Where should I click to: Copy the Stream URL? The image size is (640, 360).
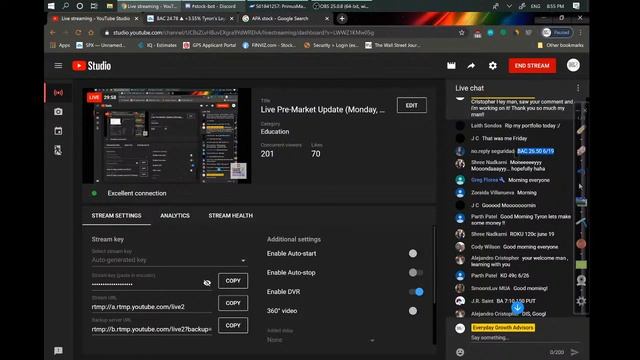tap(233, 303)
